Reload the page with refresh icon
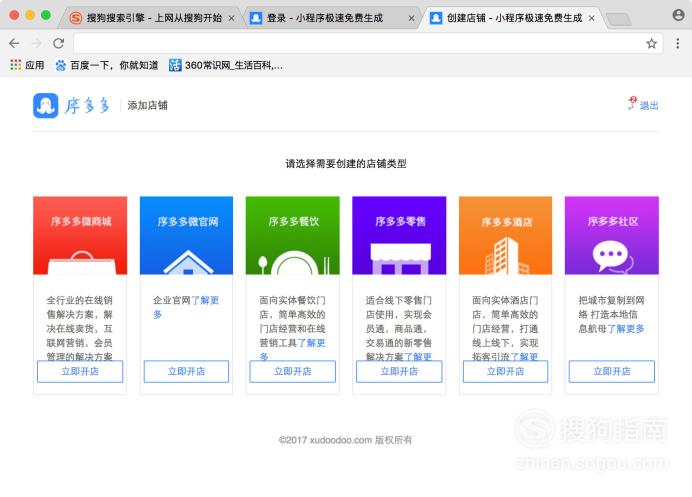The height and width of the screenshot is (497, 692). [x=59, y=43]
